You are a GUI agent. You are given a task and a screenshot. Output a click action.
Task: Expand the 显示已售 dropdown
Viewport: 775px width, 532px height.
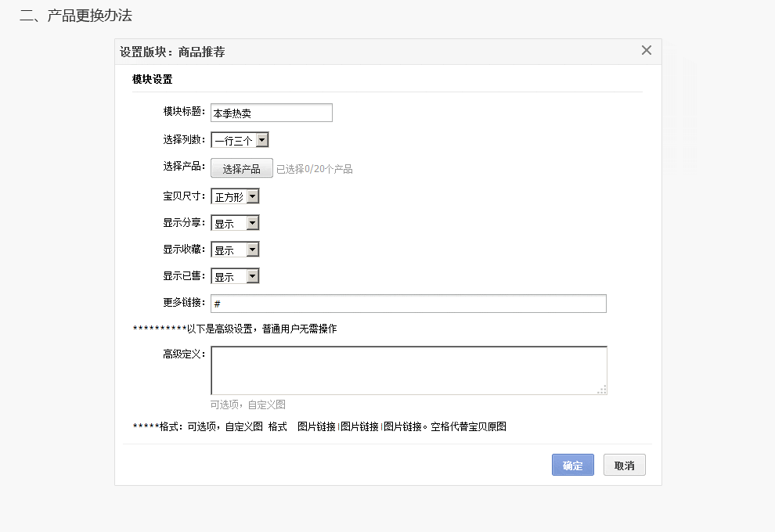click(235, 276)
